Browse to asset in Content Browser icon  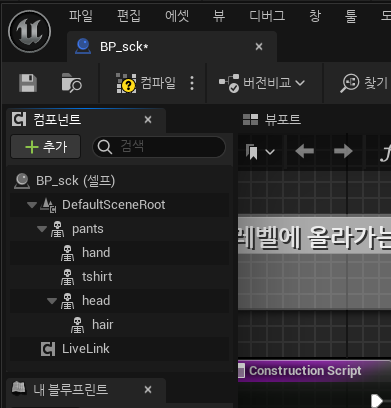pos(71,82)
